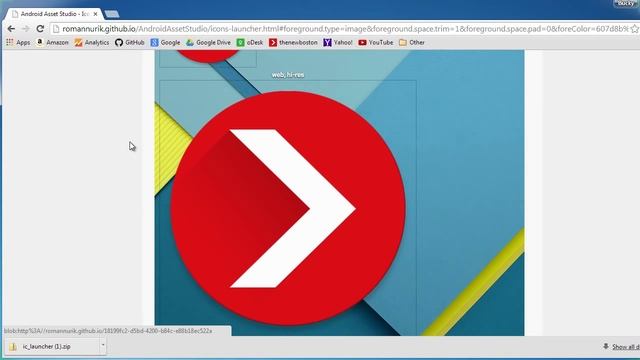Open the Analytics bookmark
640x360 pixels.
click(92, 42)
